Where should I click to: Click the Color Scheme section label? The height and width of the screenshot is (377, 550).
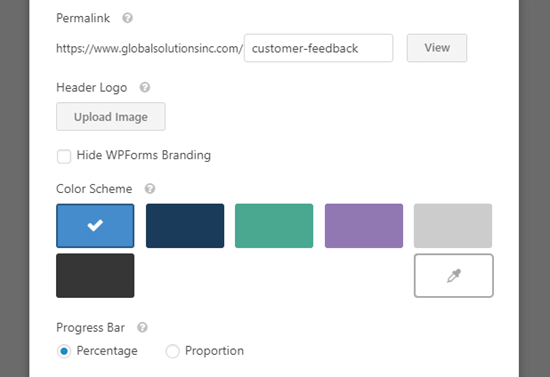click(x=94, y=189)
